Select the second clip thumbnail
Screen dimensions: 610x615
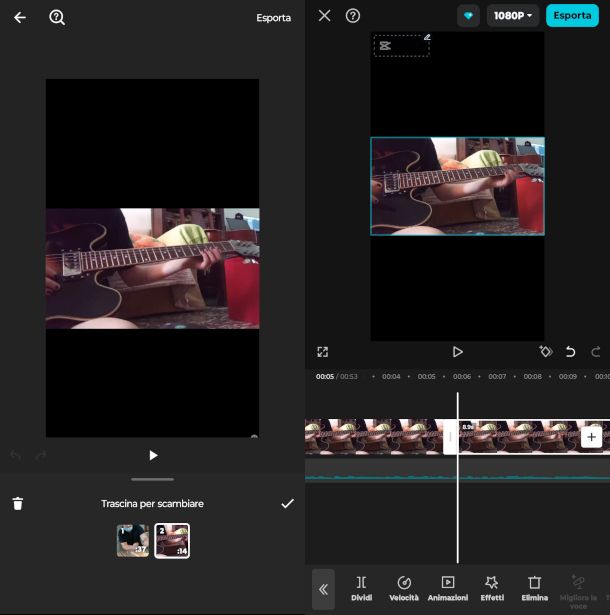click(172, 541)
